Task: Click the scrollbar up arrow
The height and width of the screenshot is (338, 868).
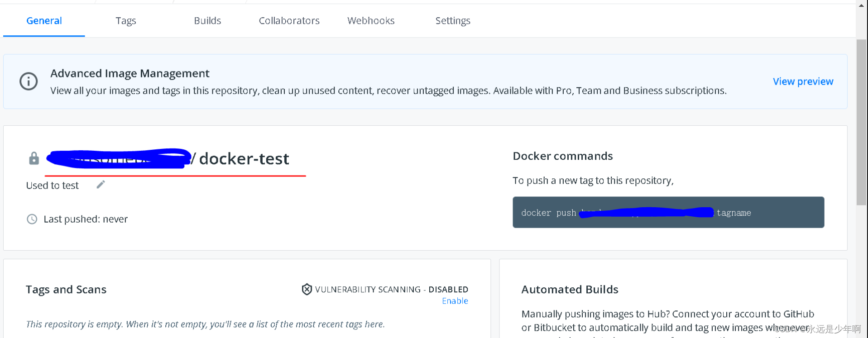Action: [x=861, y=5]
